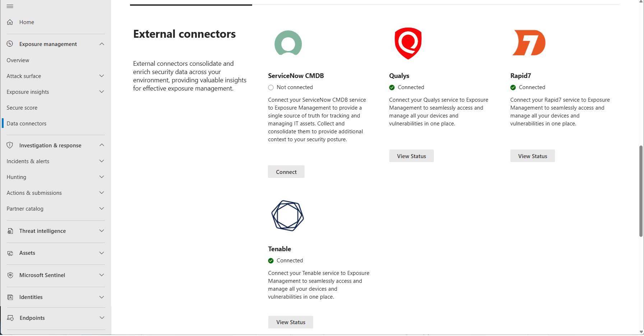Click the vertical page scrollbar thumb
The width and height of the screenshot is (644, 336).
[641, 191]
